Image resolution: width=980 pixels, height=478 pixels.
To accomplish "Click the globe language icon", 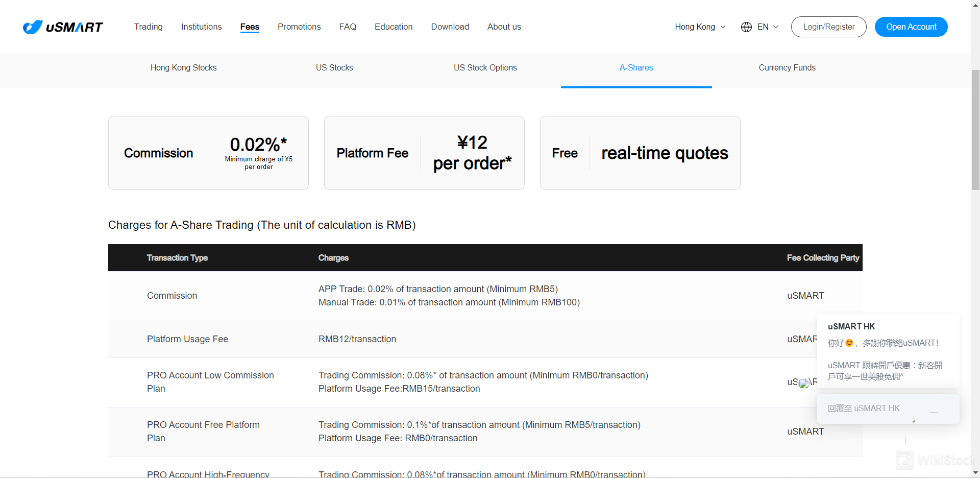I will 746,27.
